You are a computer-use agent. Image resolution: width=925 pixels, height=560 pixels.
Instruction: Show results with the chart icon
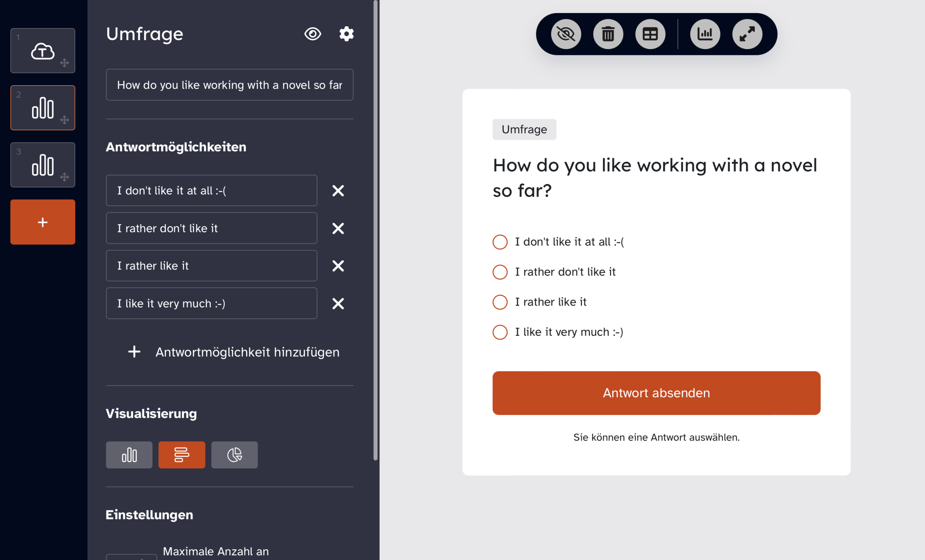pyautogui.click(x=705, y=34)
